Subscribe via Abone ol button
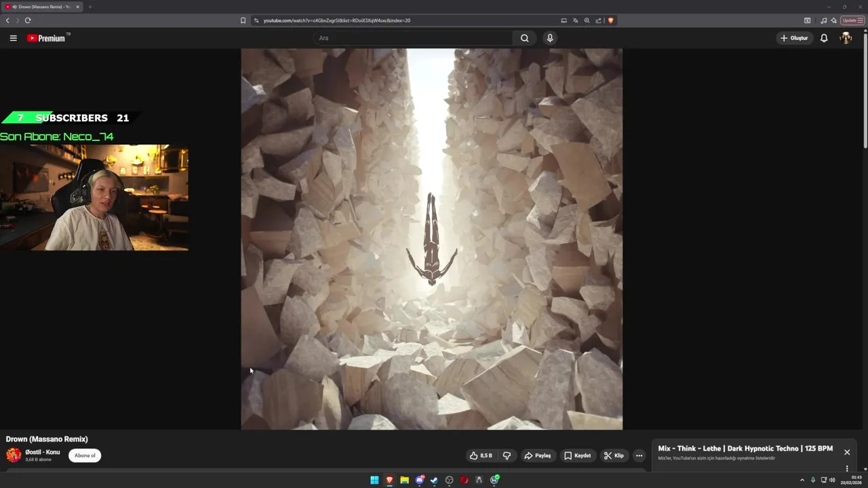Viewport: 868px width, 488px height. (x=85, y=455)
